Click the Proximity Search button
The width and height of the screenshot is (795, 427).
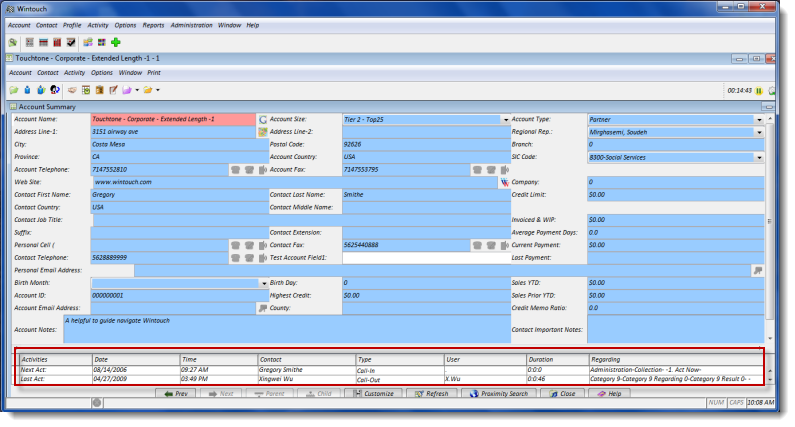(499, 394)
